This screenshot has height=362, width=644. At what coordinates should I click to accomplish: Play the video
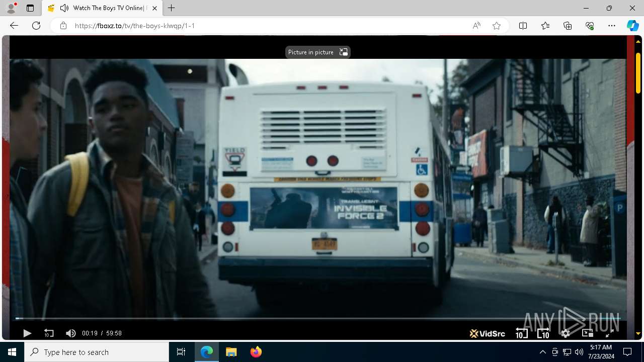27,333
